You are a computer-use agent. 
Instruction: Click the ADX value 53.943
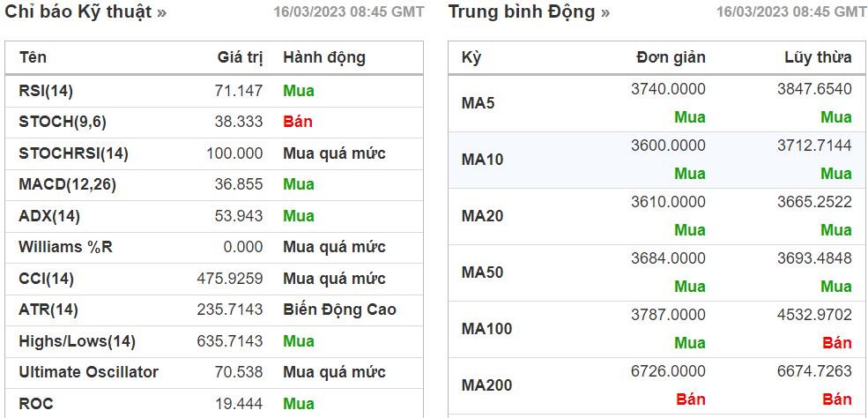[x=239, y=216]
